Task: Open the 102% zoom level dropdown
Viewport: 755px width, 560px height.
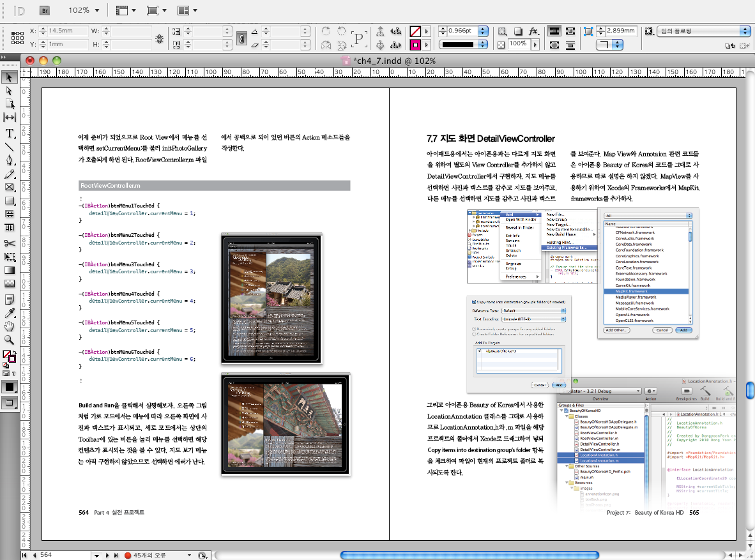Action: click(x=96, y=10)
